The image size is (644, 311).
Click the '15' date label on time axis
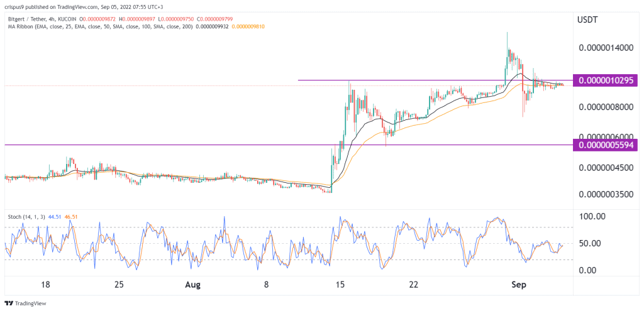[340, 285]
